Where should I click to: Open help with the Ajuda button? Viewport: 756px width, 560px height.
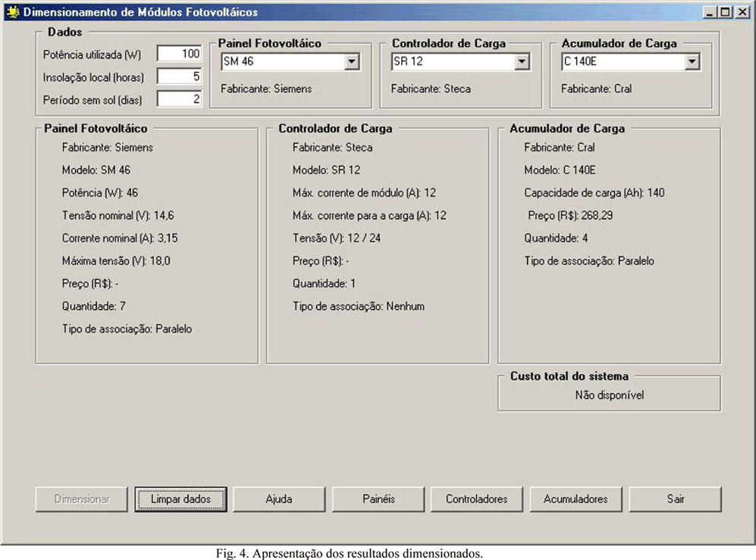tap(279, 499)
